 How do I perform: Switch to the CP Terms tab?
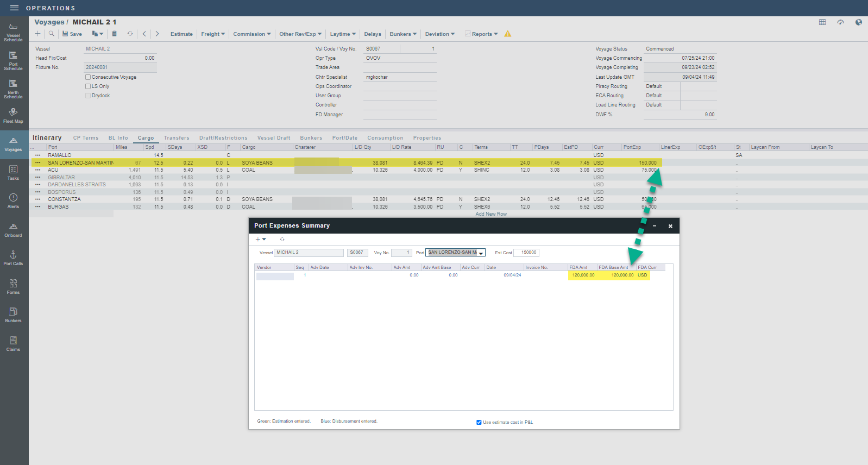86,138
